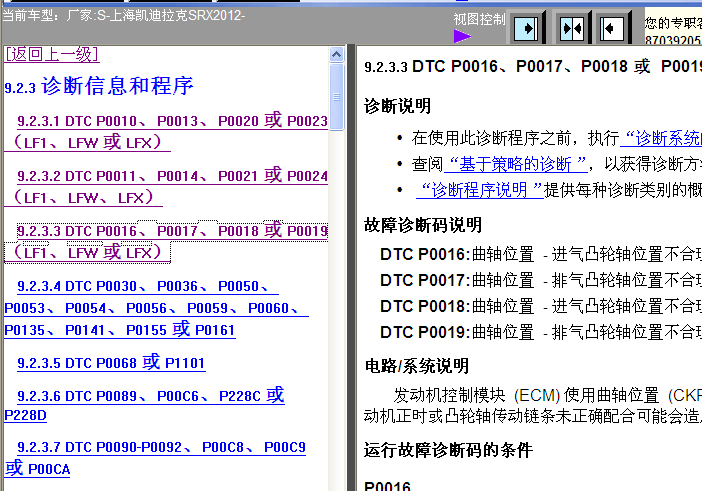Click the purple arrow under 视图控制
Image resolution: width=702 pixels, height=491 pixels.
(x=462, y=36)
